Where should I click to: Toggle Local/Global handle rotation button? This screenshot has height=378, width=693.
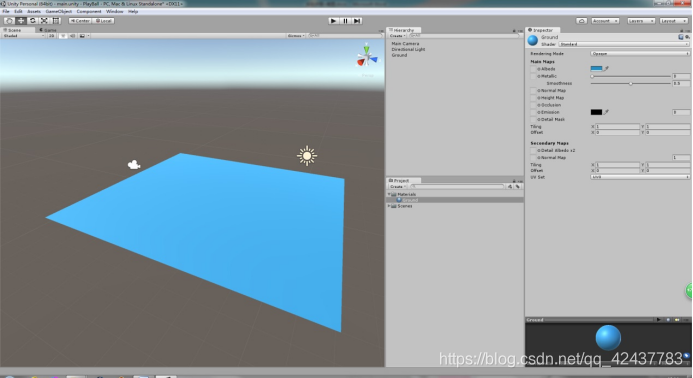[x=104, y=21]
